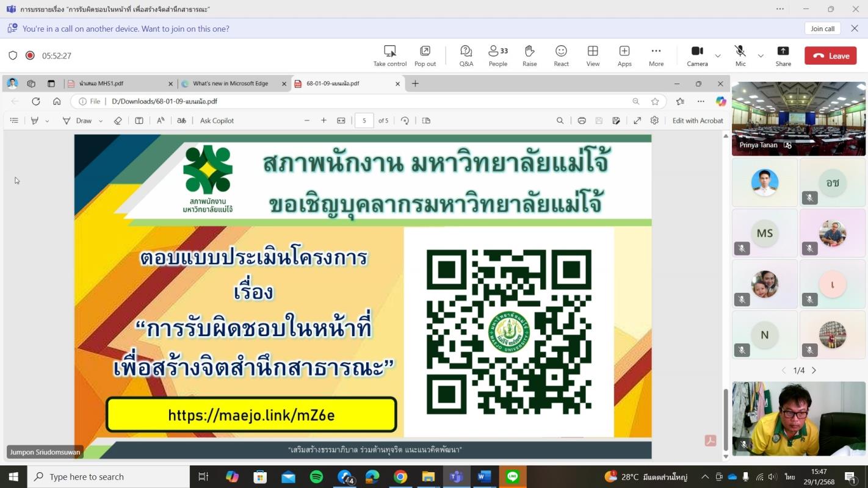Select the Prinya Tanan video tile

coord(798,119)
